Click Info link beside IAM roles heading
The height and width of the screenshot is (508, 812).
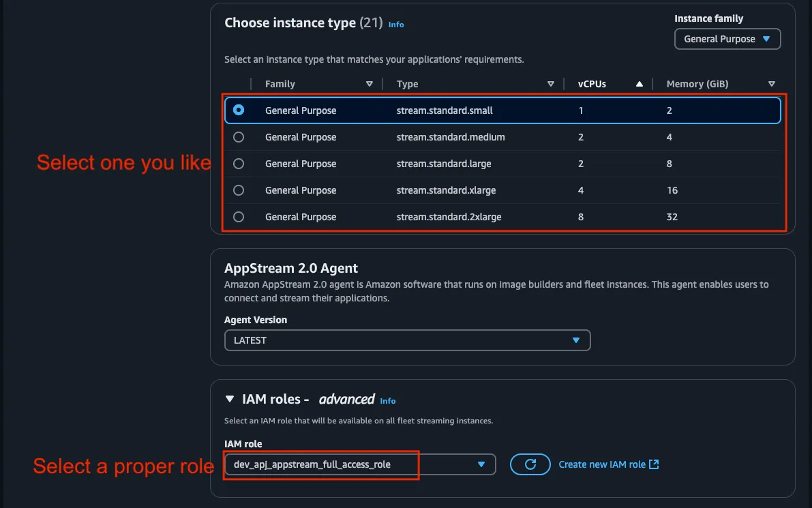coord(388,401)
